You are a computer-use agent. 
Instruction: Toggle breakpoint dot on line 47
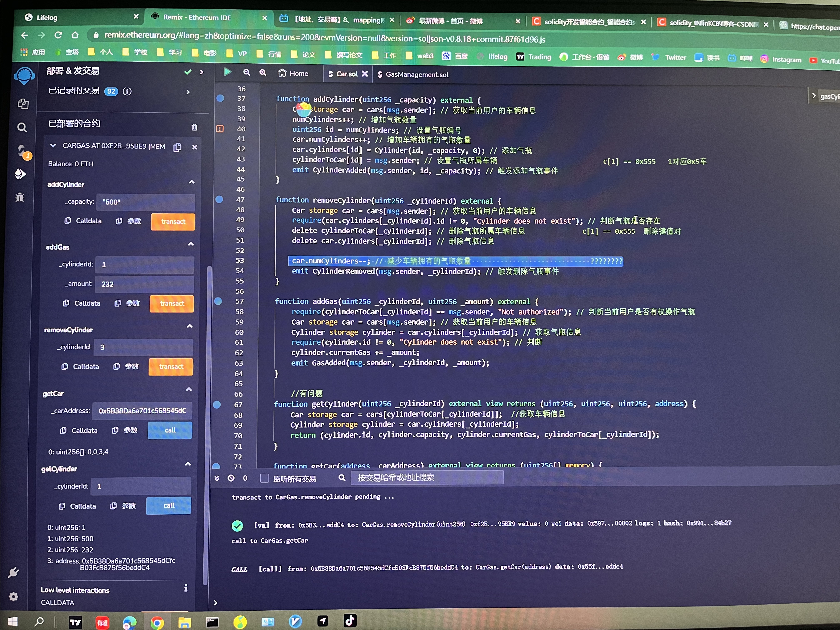pos(220,199)
